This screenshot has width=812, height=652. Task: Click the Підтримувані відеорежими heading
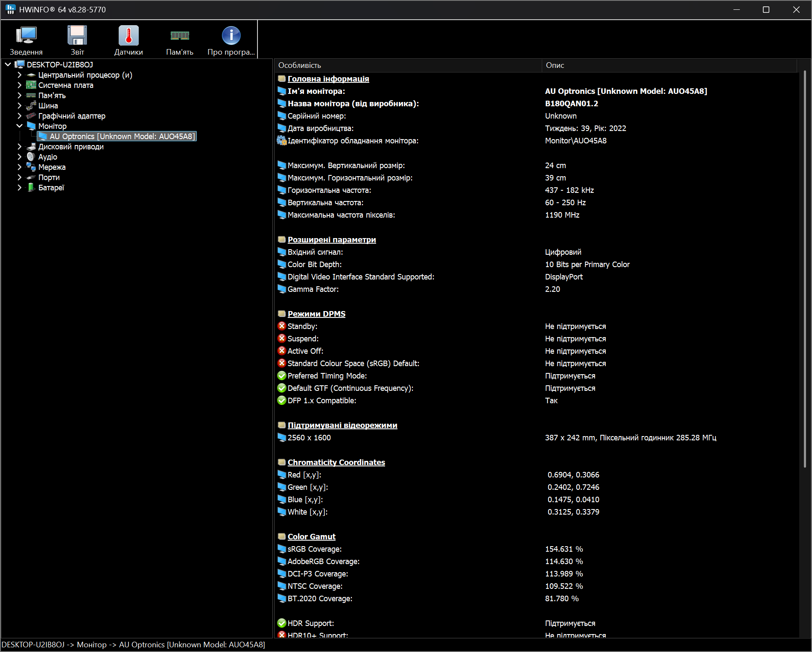342,425
